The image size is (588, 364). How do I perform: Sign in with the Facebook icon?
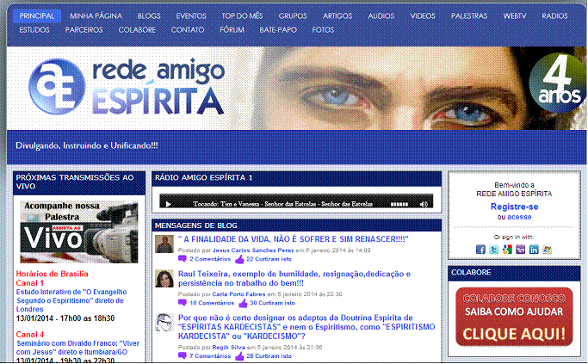pos(480,250)
